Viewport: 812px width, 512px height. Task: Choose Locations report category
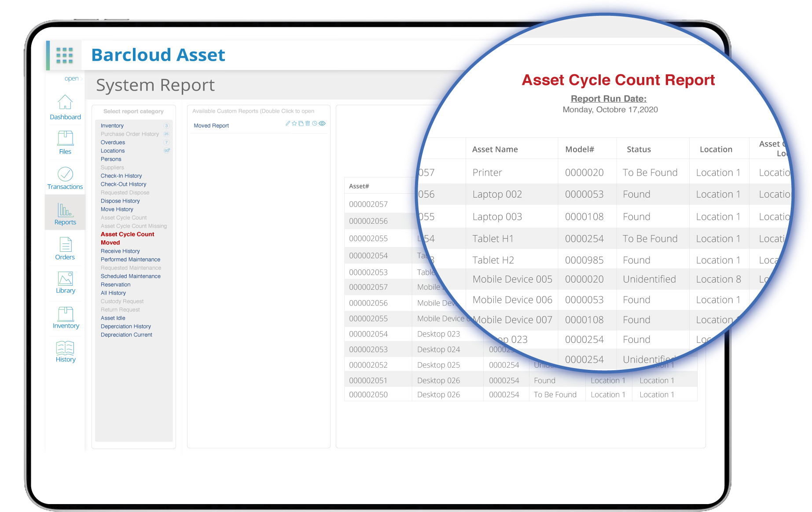pyautogui.click(x=113, y=151)
